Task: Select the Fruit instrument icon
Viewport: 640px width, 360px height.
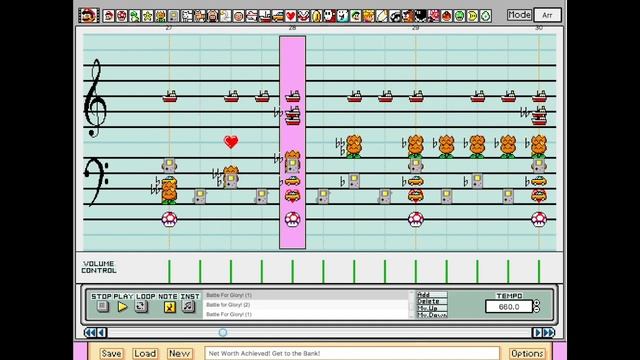Action: point(447,16)
